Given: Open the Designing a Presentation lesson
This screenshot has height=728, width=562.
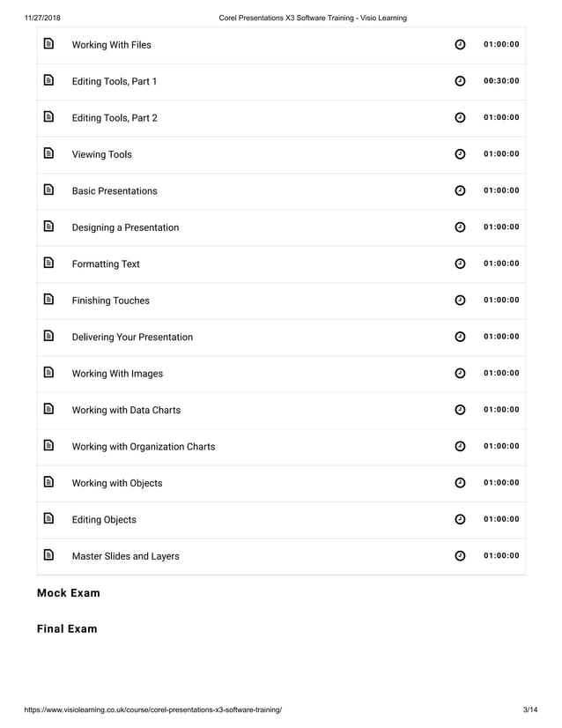Looking at the screenshot, I should [125, 227].
